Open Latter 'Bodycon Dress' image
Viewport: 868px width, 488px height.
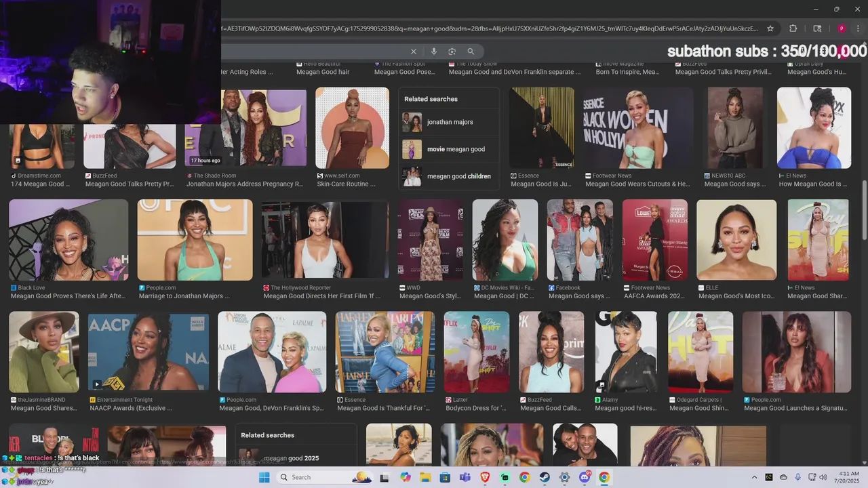(x=477, y=352)
